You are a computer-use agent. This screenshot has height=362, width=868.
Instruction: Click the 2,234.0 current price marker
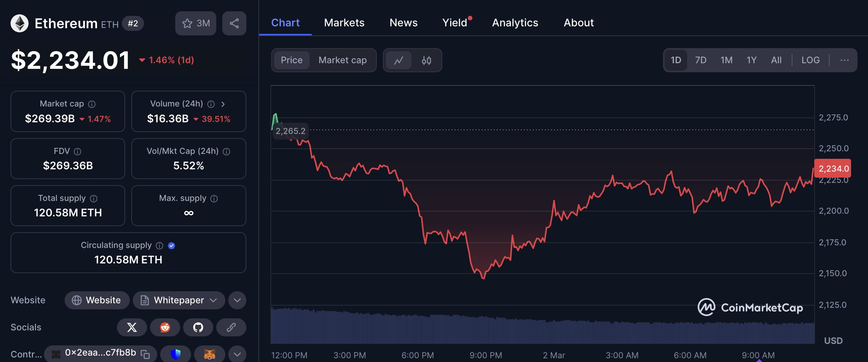click(833, 168)
